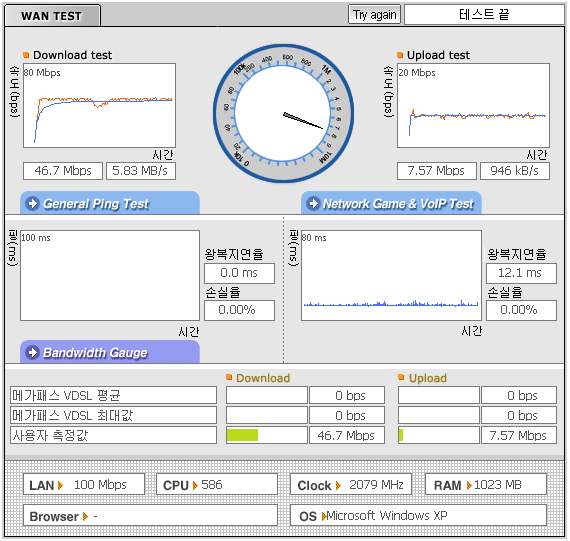Click the orange arrow next to Clock
Viewport: 570px width, 541px height.
click(x=338, y=485)
